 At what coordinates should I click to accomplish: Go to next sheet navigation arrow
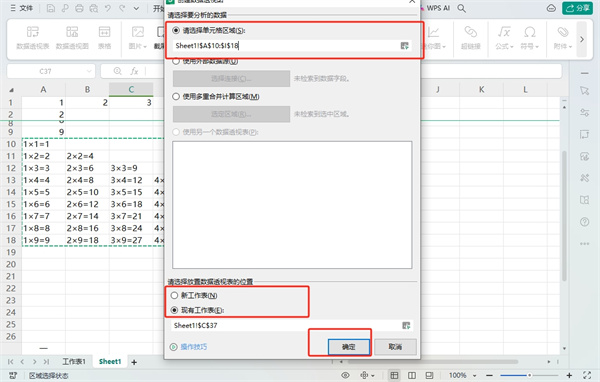(x=34, y=362)
